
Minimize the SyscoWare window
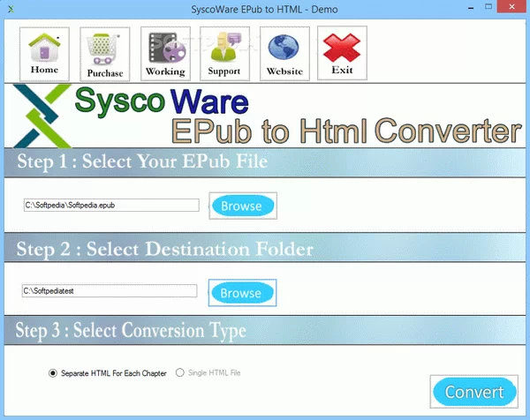pyautogui.click(x=471, y=7)
